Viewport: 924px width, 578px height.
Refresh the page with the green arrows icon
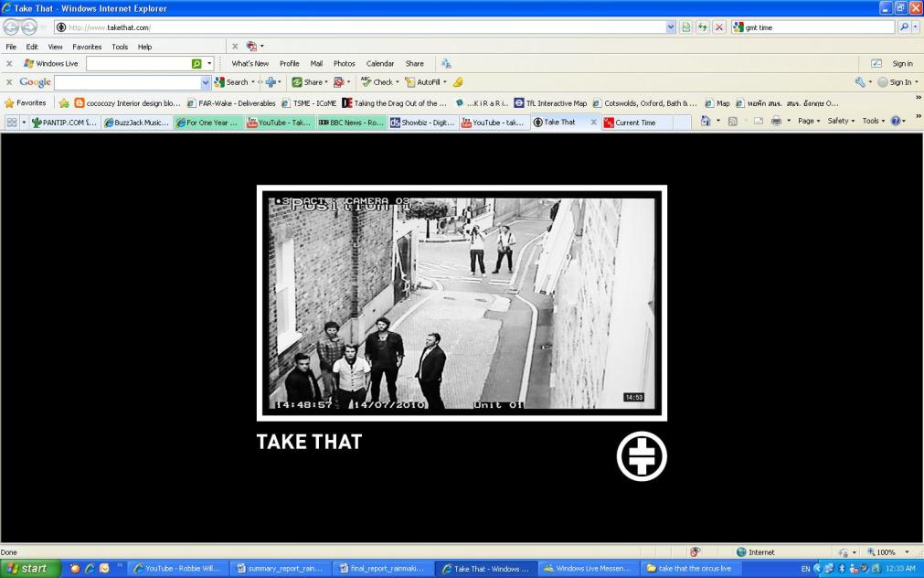(703, 27)
